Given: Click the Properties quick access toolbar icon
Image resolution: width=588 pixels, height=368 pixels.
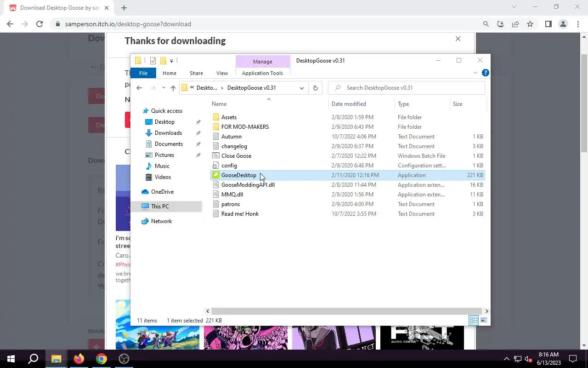Looking at the screenshot, I should [153, 61].
